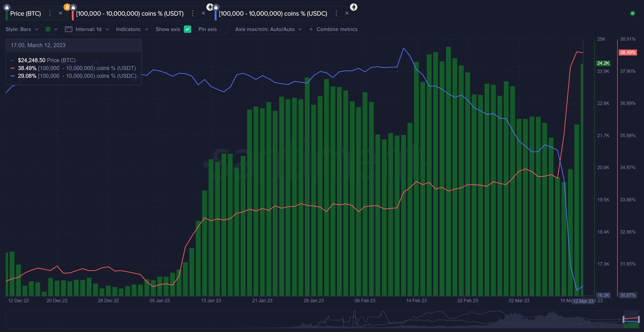Remove the Price (BTC) metric with its X
This screenshot has height=332, width=644.
61,13
